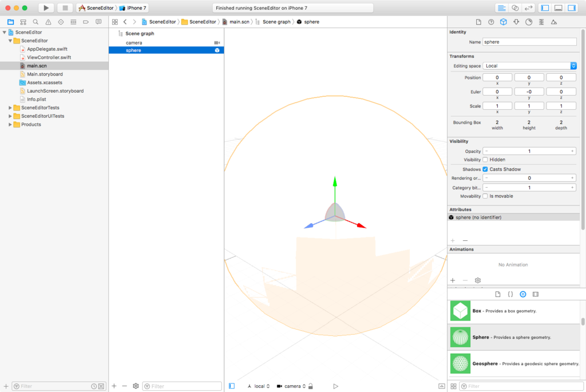Select AppDelegate.swift in the navigator
This screenshot has width=586, height=392.
point(47,49)
